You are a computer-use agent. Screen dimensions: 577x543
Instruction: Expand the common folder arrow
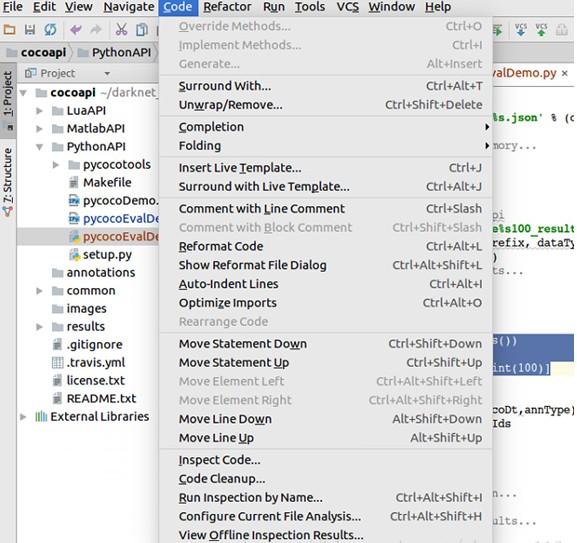coord(39,291)
